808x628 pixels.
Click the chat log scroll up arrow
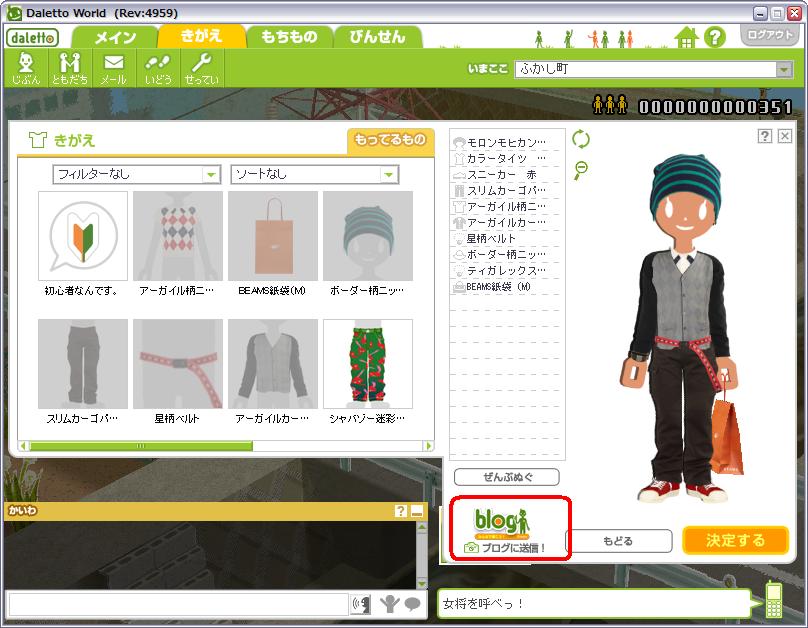(422, 528)
